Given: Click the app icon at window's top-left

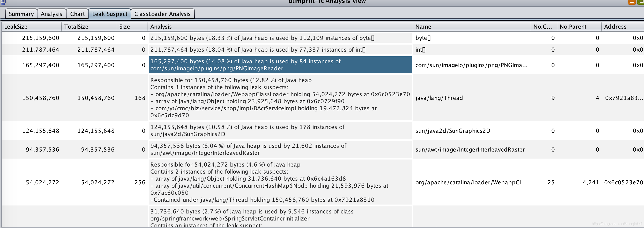Looking at the screenshot, I should [3, 2].
